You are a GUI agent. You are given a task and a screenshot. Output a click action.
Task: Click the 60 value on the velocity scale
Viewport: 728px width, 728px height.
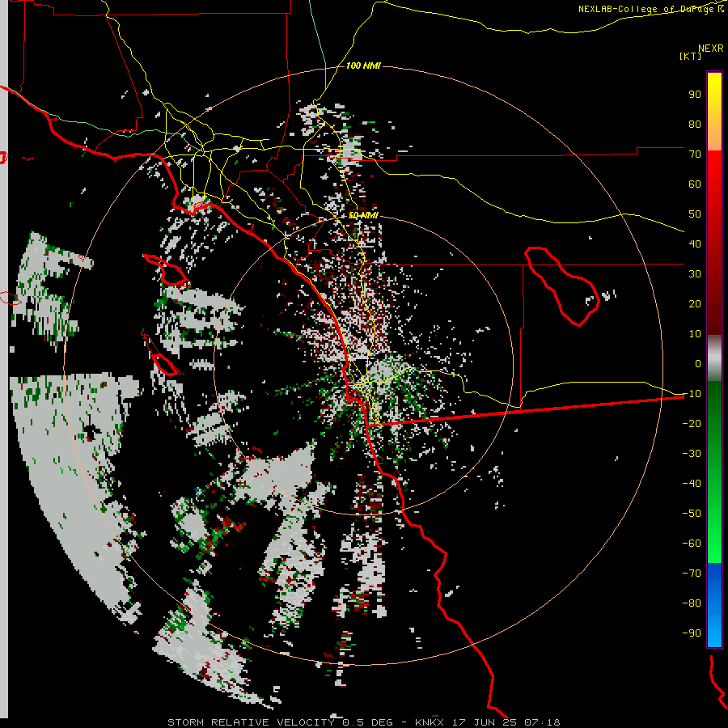(695, 184)
